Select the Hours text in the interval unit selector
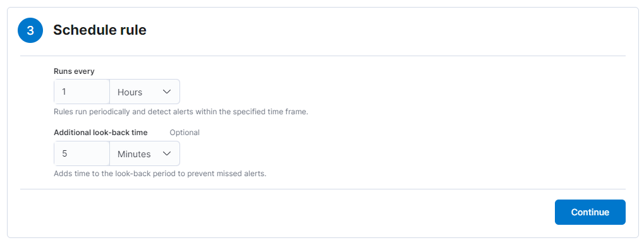 130,92
